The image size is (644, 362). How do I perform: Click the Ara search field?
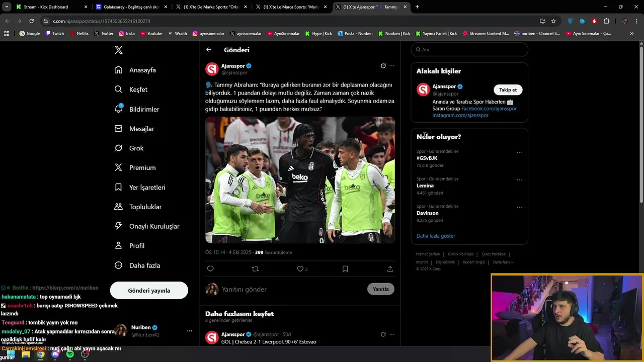469,50
